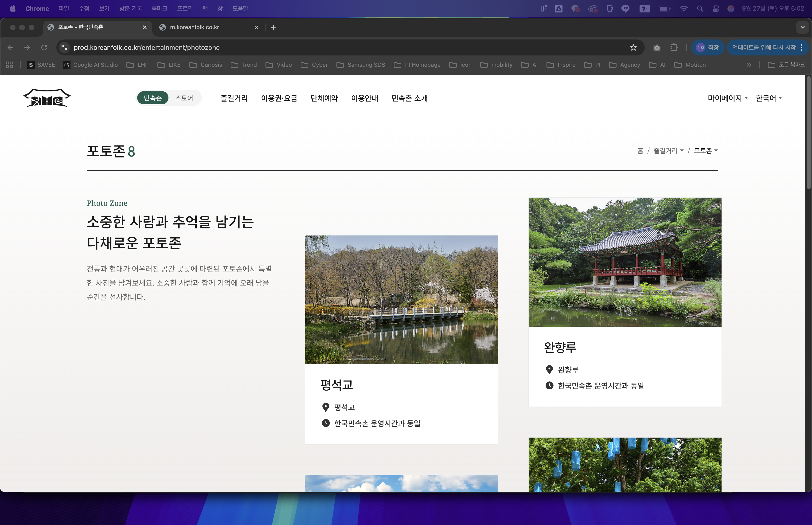This screenshot has height=525, width=812.
Task: Open site information icon in address bar
Action: click(x=64, y=47)
